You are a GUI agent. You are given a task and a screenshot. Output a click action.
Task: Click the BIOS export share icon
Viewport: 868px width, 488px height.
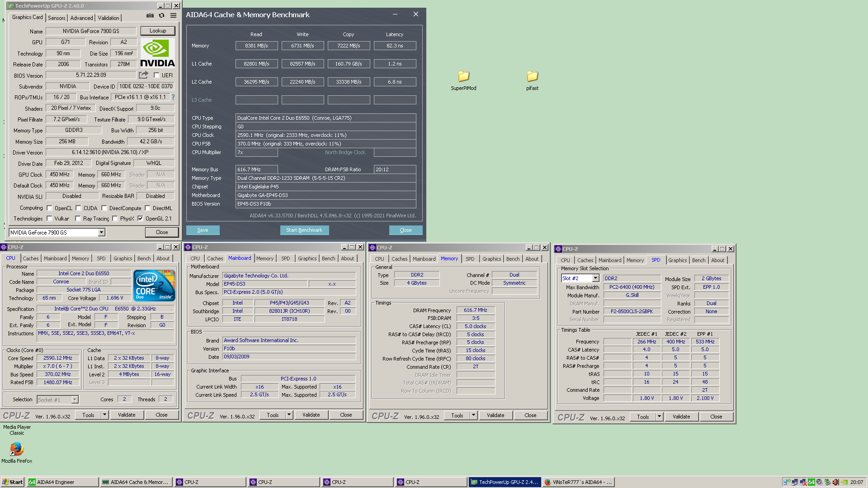click(x=143, y=75)
